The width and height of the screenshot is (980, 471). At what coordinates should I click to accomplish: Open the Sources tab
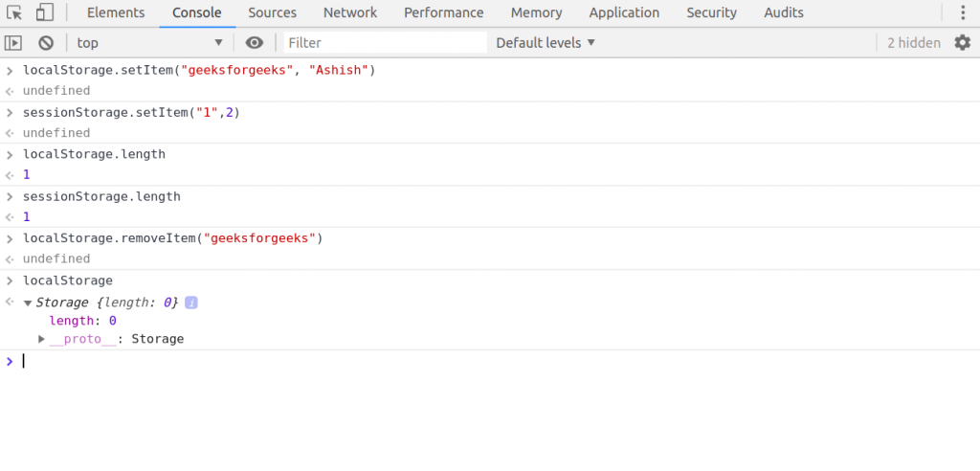pyautogui.click(x=272, y=13)
